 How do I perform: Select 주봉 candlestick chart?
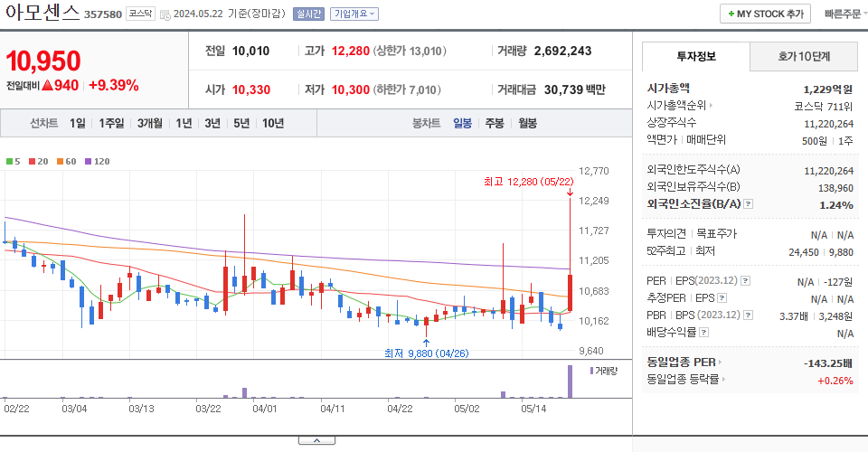point(495,123)
